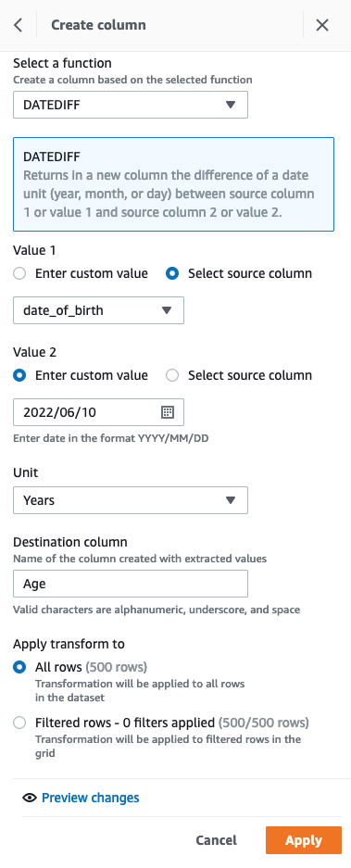Close the Create column panel

point(322,25)
